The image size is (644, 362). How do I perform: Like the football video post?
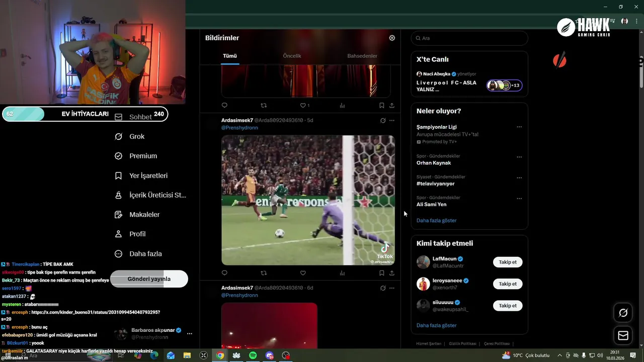pos(303,273)
